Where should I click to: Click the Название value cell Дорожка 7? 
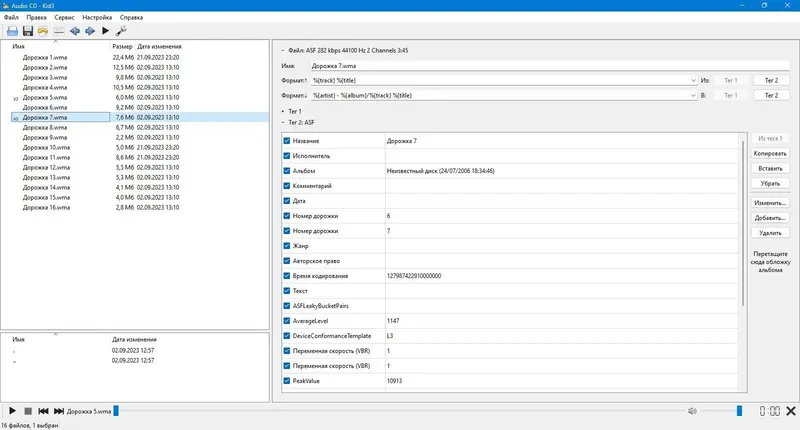561,141
